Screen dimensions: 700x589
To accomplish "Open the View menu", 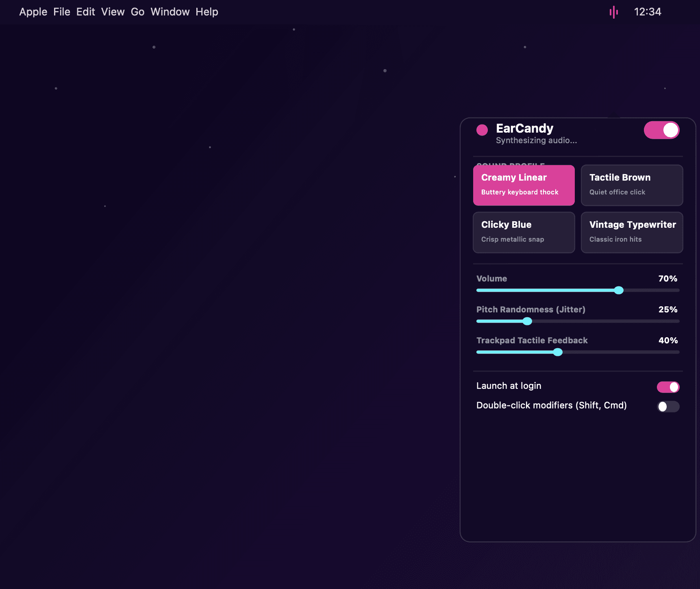I will click(x=113, y=12).
